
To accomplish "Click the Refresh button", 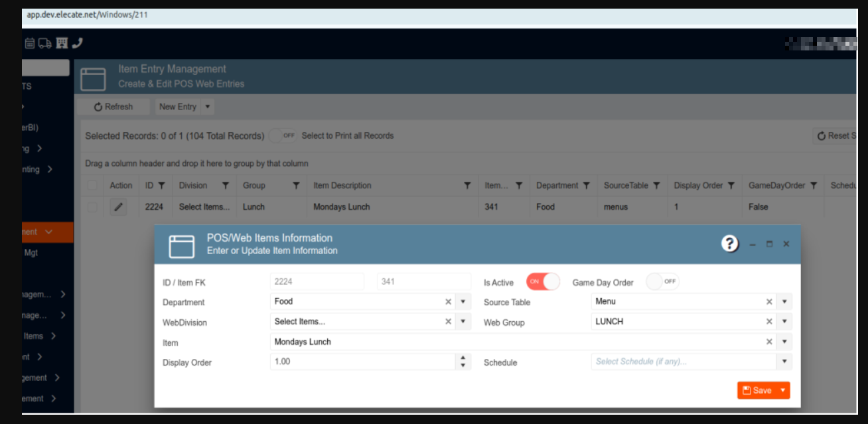I will tap(113, 107).
